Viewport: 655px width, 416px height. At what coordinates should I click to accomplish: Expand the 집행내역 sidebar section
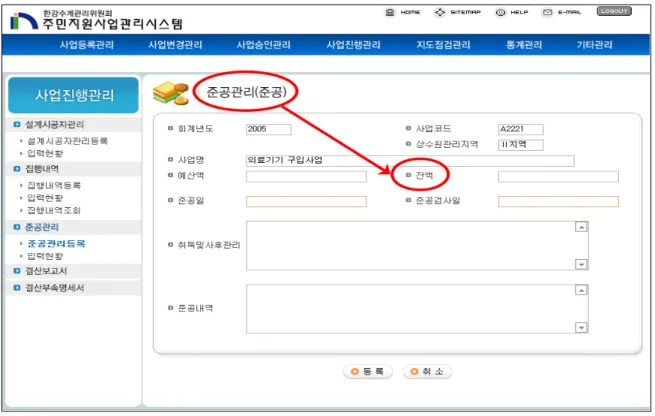pos(42,169)
